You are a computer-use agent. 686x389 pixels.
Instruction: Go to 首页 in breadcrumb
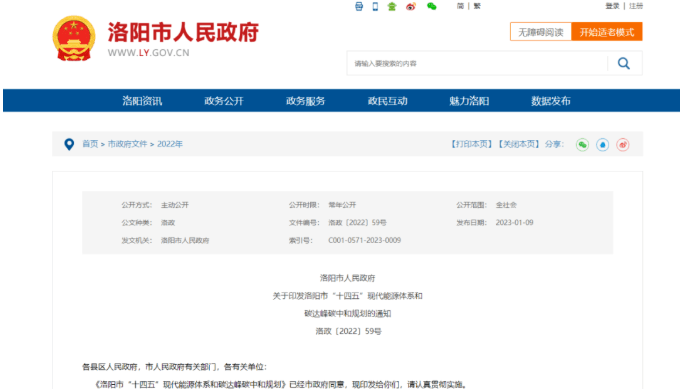click(x=90, y=144)
